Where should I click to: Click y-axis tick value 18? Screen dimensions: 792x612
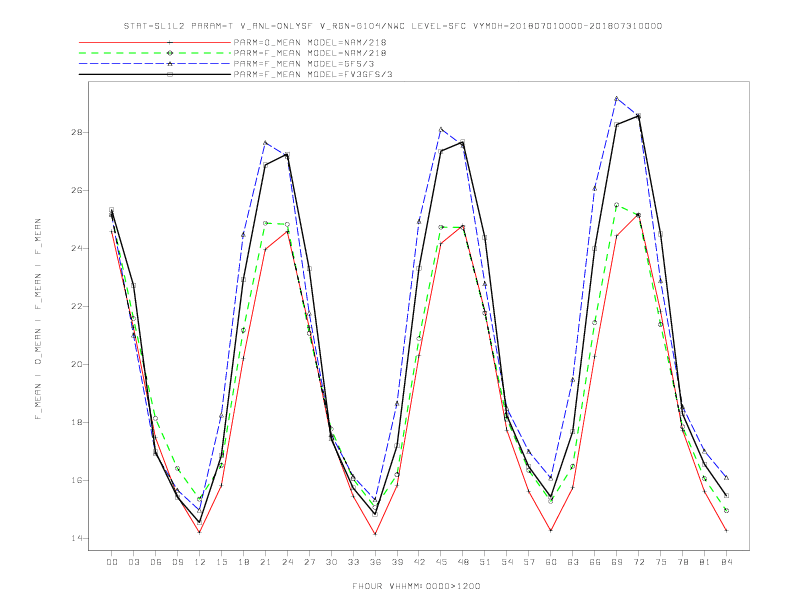(76, 422)
